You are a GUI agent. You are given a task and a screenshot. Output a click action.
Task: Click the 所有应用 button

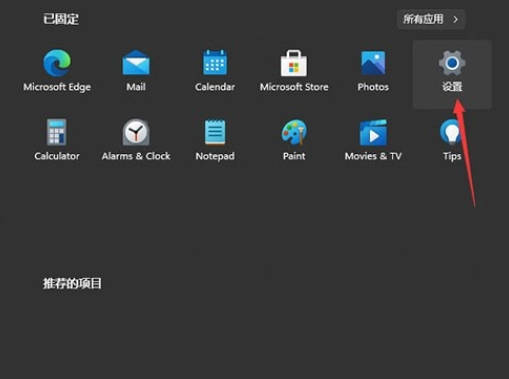pos(431,19)
